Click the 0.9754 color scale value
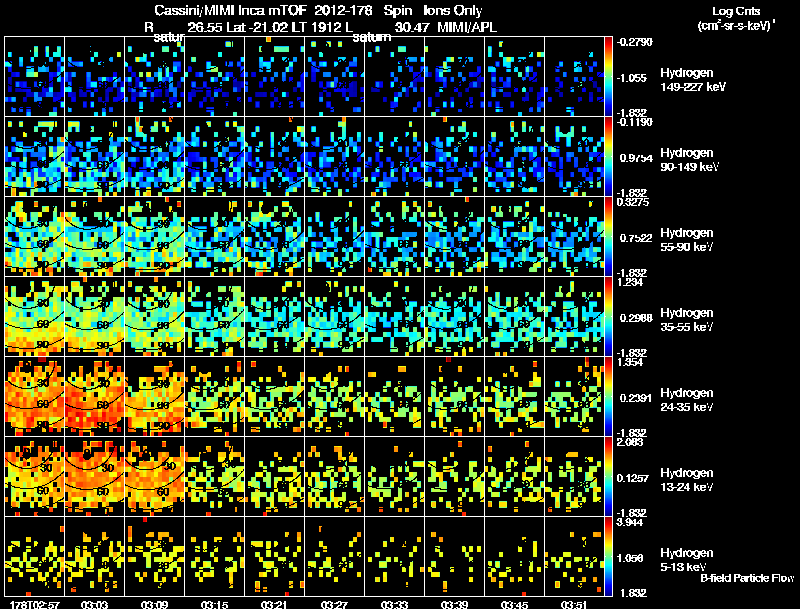The image size is (800, 609). click(636, 158)
